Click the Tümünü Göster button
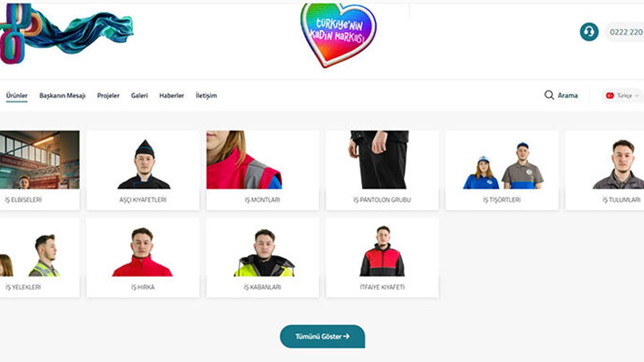Image resolution: width=644 pixels, height=362 pixels. click(322, 336)
